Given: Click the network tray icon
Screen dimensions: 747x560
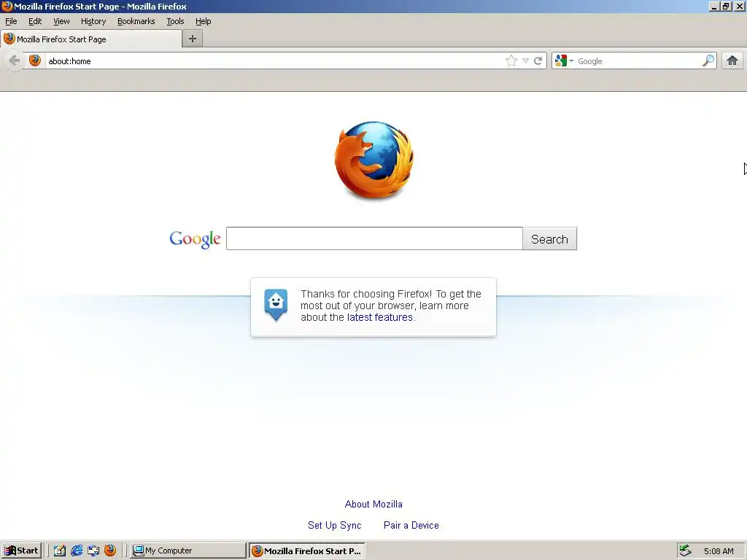Looking at the screenshot, I should click(x=685, y=551).
